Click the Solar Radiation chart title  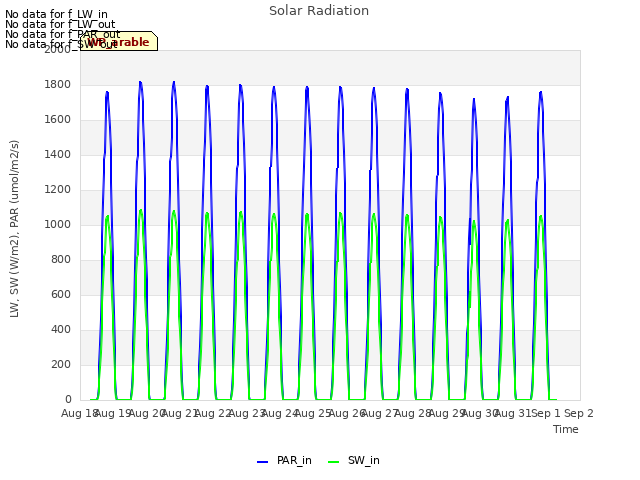pyautogui.click(x=319, y=11)
